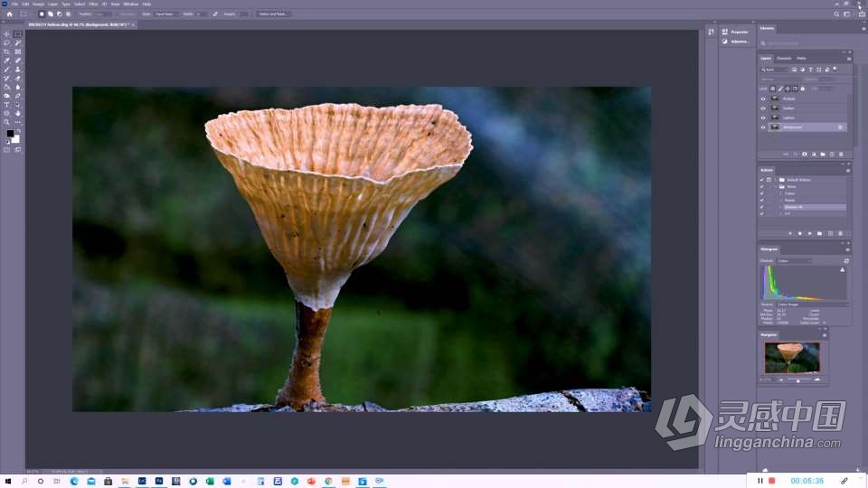Screen dimensions: 868x488
Task: Open the File menu
Action: tap(15, 4)
